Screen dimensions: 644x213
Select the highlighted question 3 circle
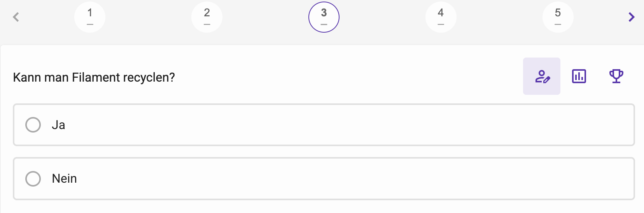(x=324, y=17)
